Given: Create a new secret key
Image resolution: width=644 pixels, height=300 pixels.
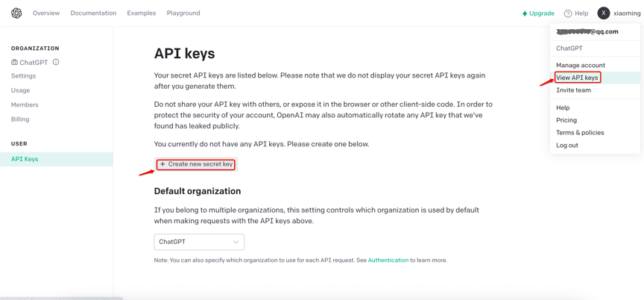Looking at the screenshot, I should (196, 164).
